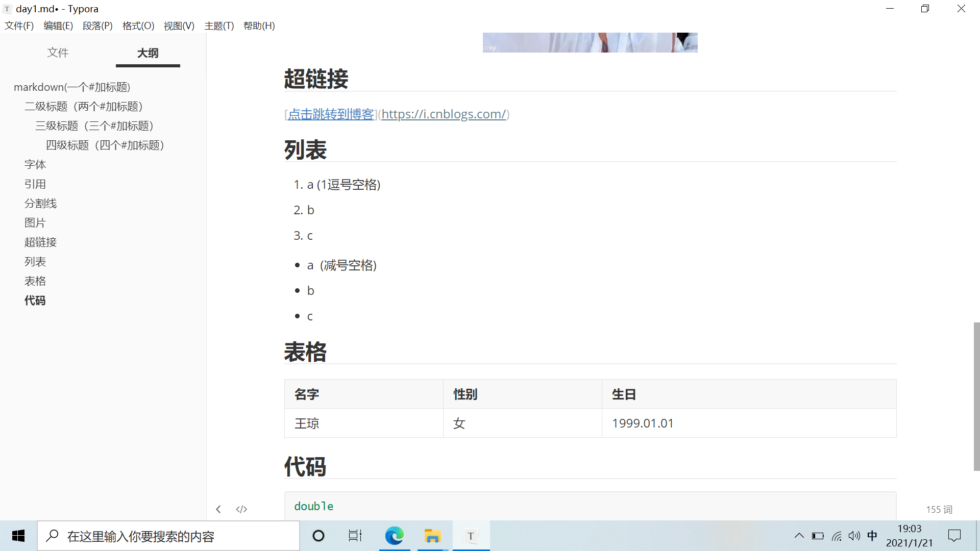Collapse sidebar with the back arrow icon

coord(218,509)
